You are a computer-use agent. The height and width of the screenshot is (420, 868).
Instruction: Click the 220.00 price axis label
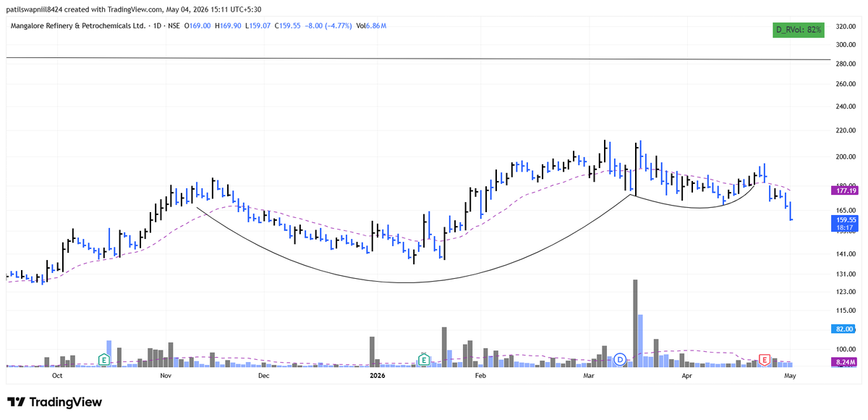pos(846,130)
